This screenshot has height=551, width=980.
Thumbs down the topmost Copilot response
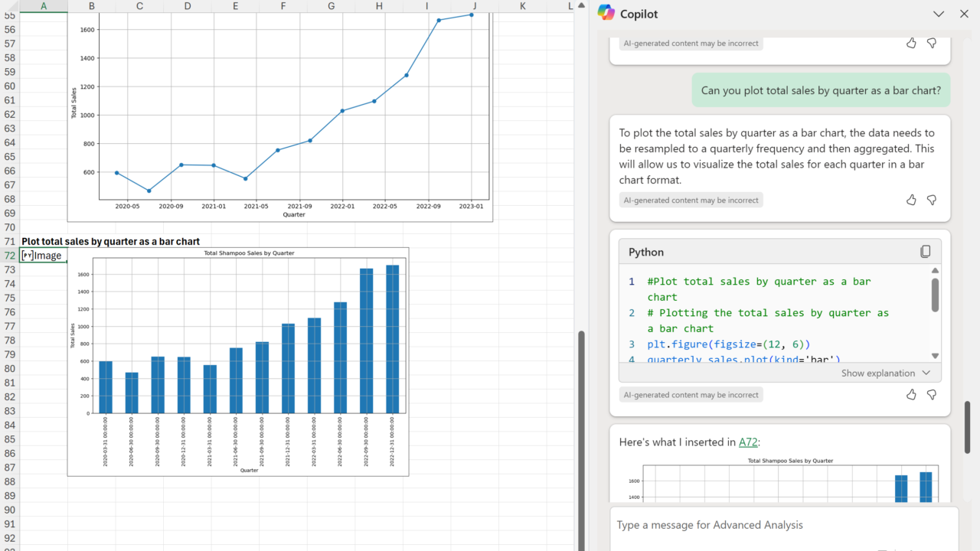(932, 43)
